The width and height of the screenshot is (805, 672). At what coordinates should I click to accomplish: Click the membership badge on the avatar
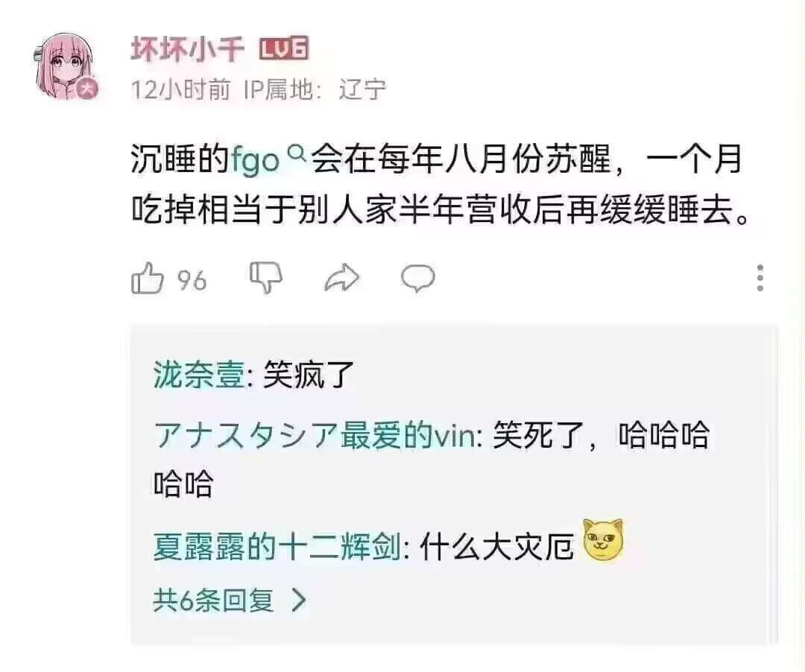(87, 89)
